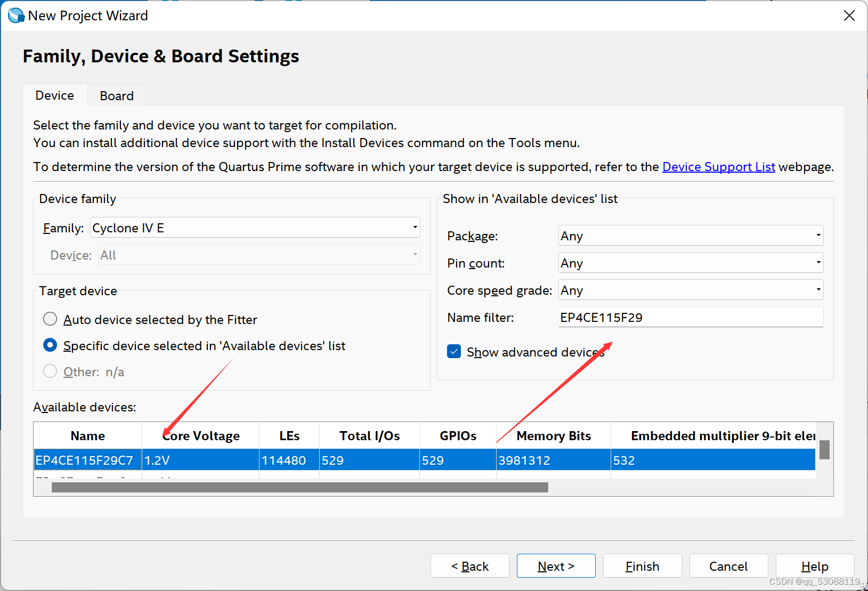Open the Family dropdown showing Cyclone IV E
The width and height of the screenshot is (868, 591).
[255, 228]
